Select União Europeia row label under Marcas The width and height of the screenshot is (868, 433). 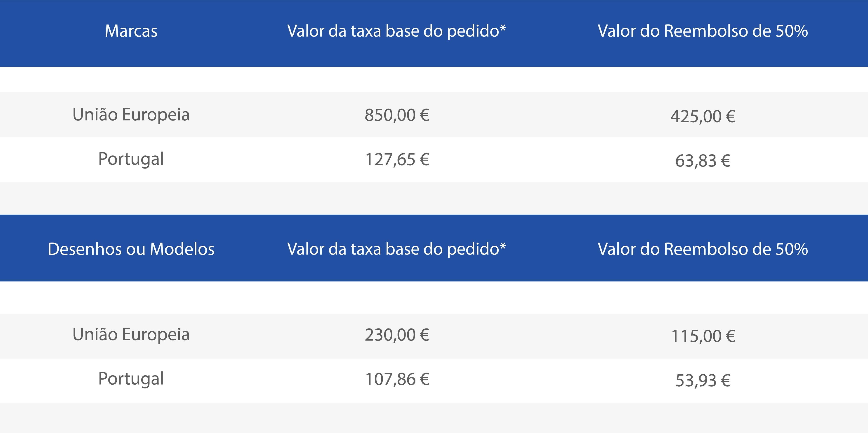(x=131, y=115)
